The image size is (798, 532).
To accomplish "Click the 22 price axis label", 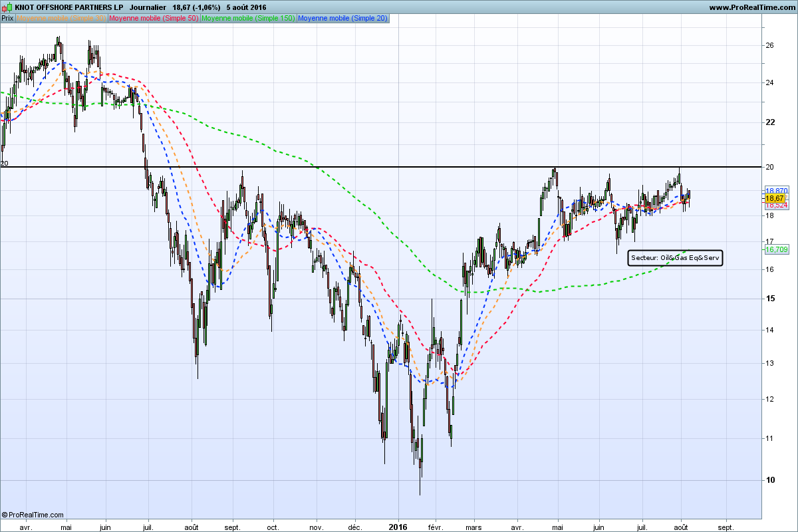I will (x=769, y=122).
